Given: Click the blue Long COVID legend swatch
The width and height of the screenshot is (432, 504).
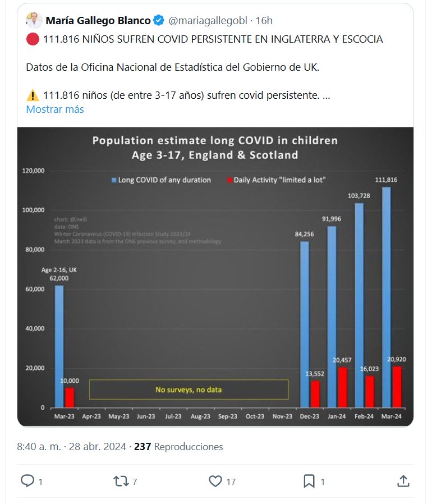Looking at the screenshot, I should pos(114,180).
